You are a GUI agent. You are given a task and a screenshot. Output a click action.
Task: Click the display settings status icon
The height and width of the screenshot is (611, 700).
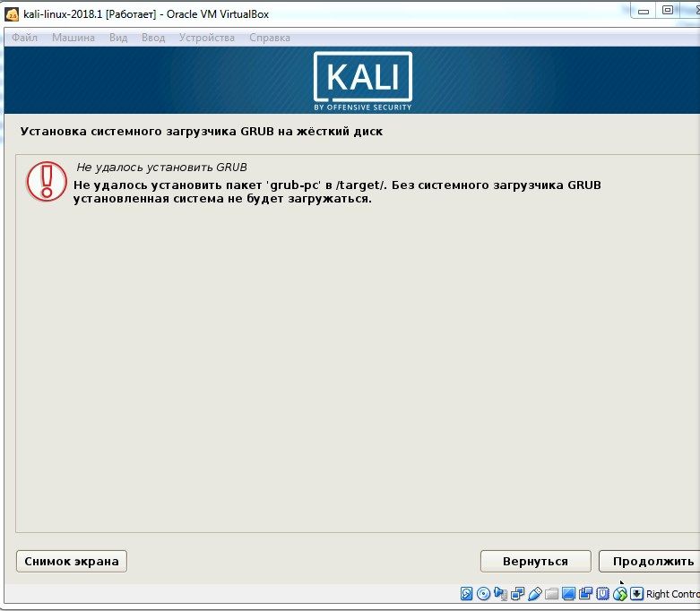[x=568, y=594]
